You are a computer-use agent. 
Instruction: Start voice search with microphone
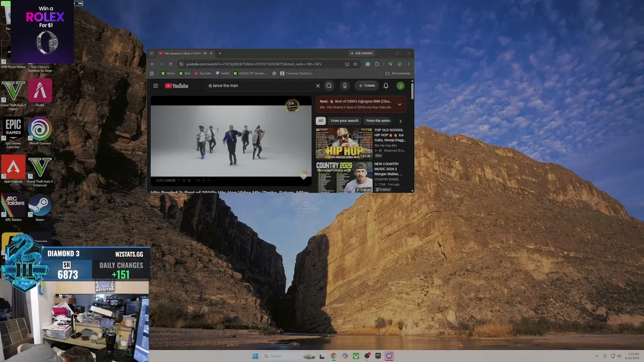(345, 85)
